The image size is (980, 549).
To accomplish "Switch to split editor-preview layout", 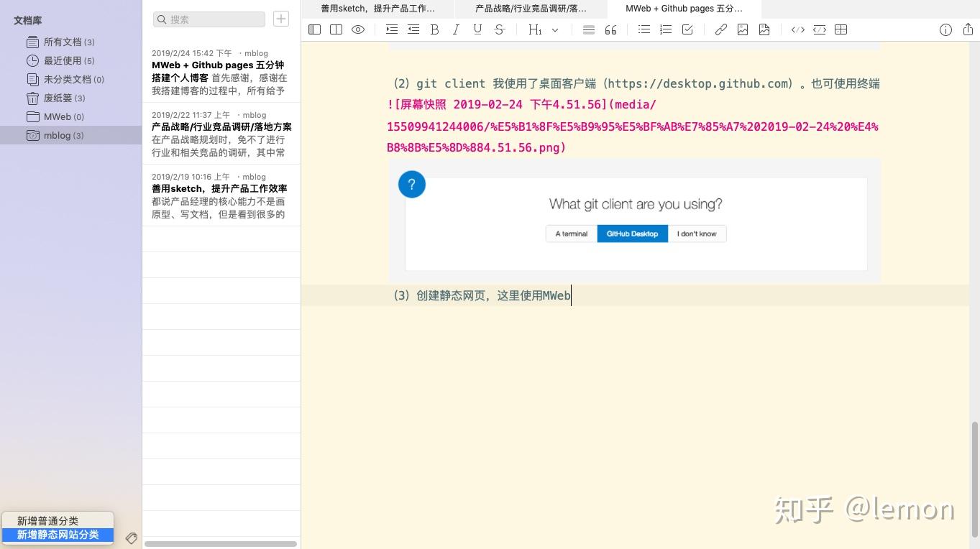I will pos(336,29).
